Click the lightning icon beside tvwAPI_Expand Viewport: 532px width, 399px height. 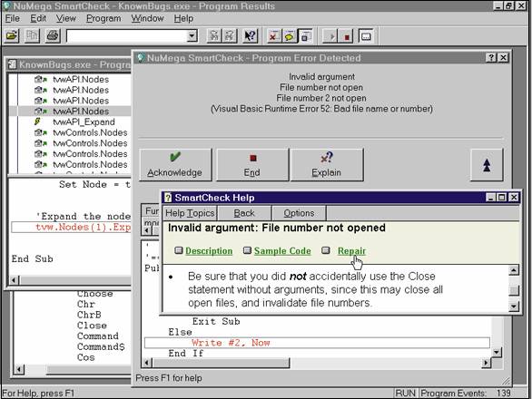tap(37, 122)
